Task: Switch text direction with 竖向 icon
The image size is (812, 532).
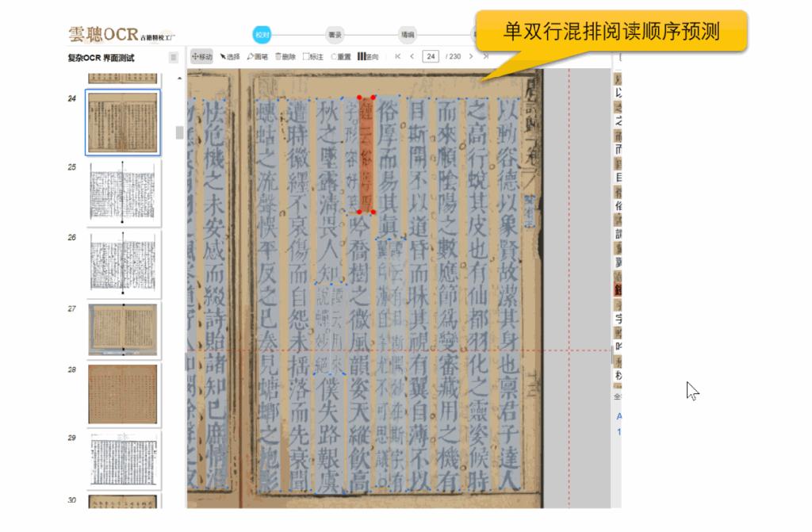Action: [368, 56]
